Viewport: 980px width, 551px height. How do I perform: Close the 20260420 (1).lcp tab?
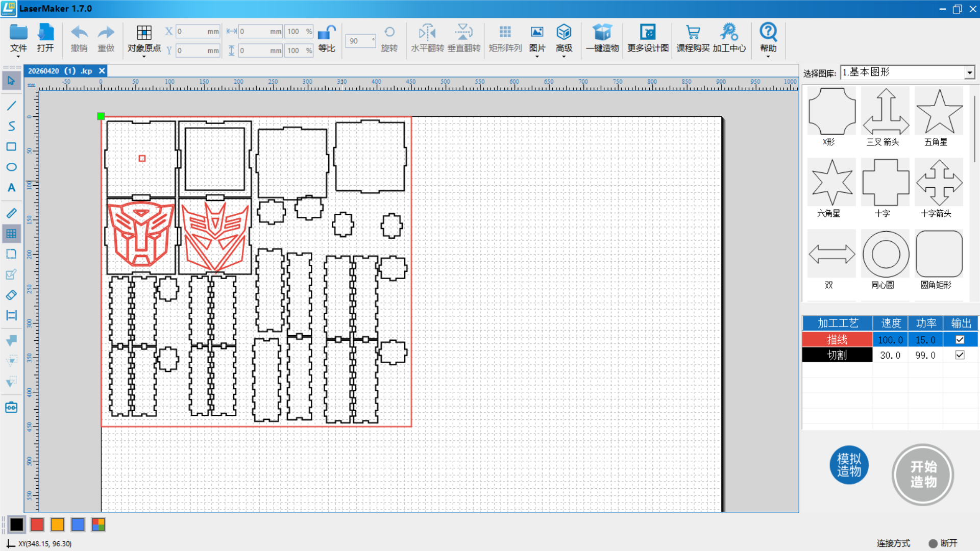pos(102,71)
